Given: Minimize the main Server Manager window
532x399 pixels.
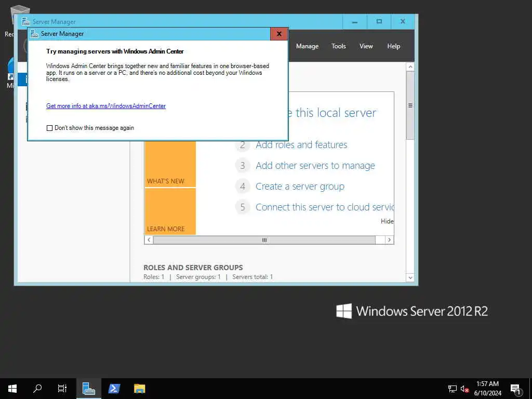Looking at the screenshot, I should click(x=354, y=22).
